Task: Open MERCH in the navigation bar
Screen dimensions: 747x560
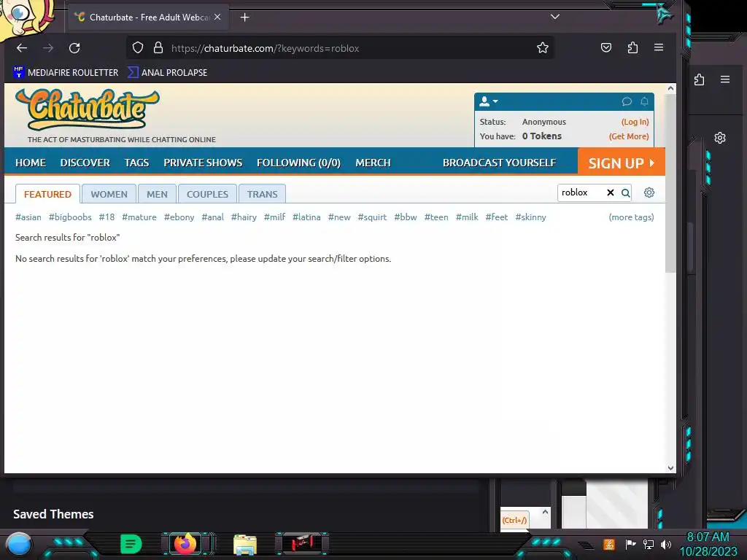Action: tap(373, 163)
